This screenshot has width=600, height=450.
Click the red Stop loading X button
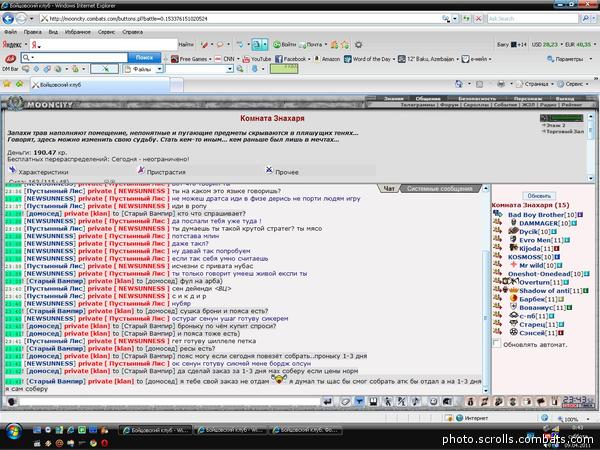[x=478, y=18]
